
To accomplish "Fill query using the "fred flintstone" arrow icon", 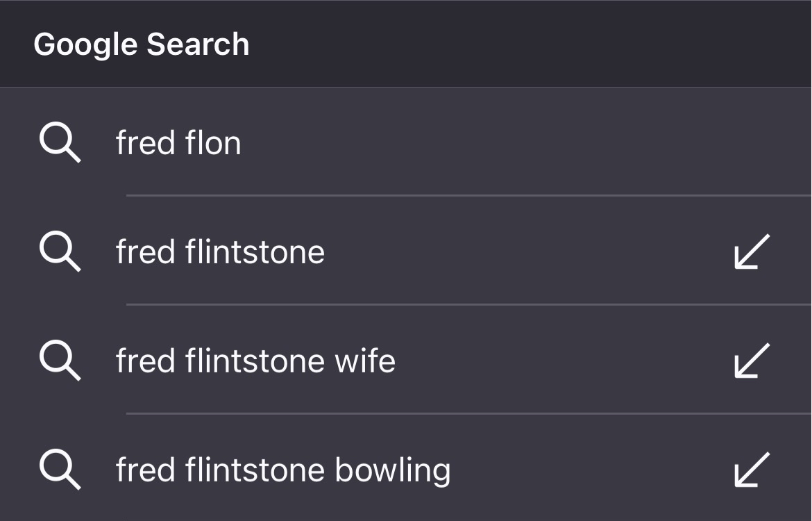I will click(752, 251).
